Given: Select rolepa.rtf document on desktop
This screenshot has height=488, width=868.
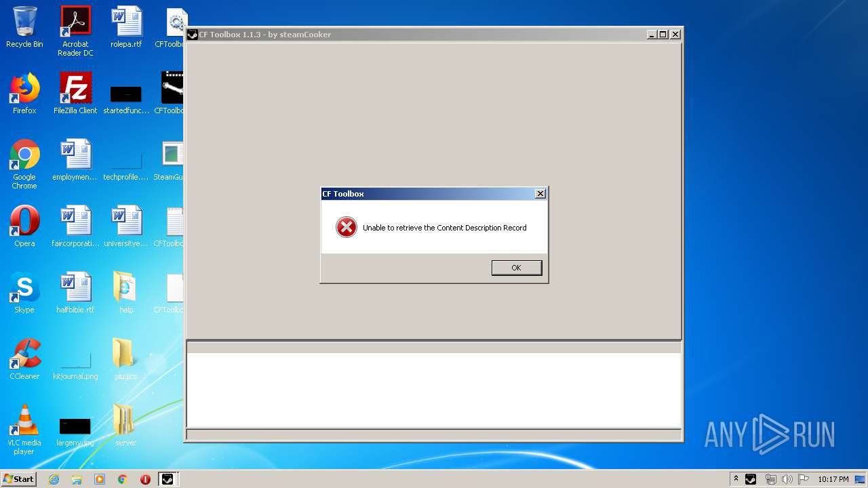Looking at the screenshot, I should click(x=126, y=28).
